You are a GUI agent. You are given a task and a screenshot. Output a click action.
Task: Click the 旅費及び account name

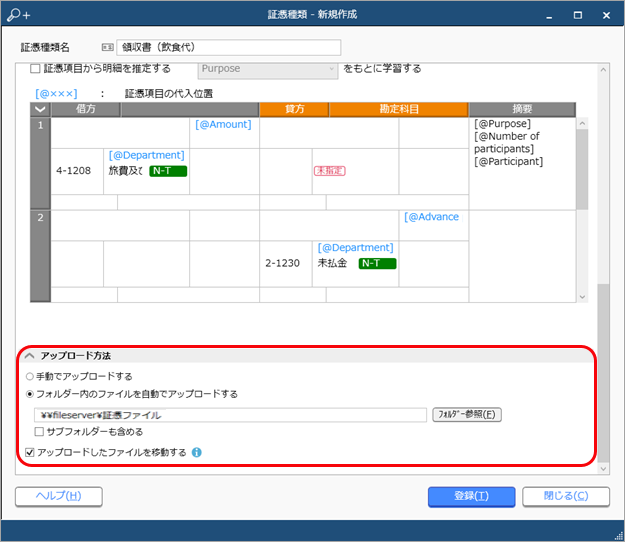[x=126, y=171]
